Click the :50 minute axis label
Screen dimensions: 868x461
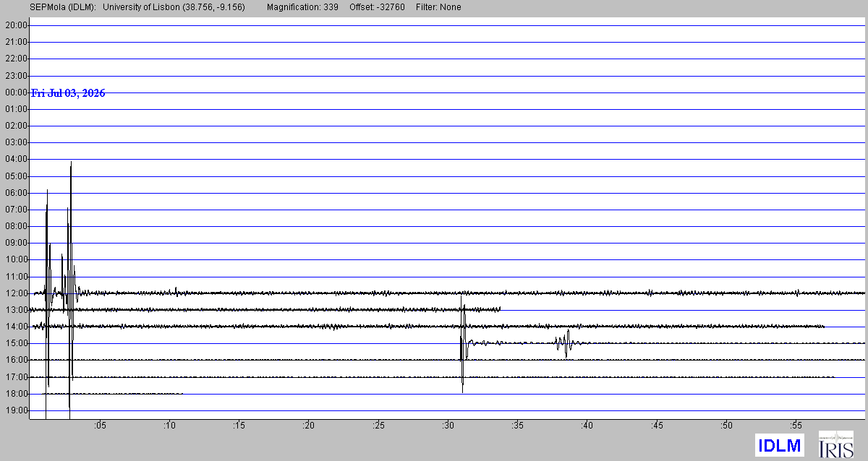click(x=727, y=426)
